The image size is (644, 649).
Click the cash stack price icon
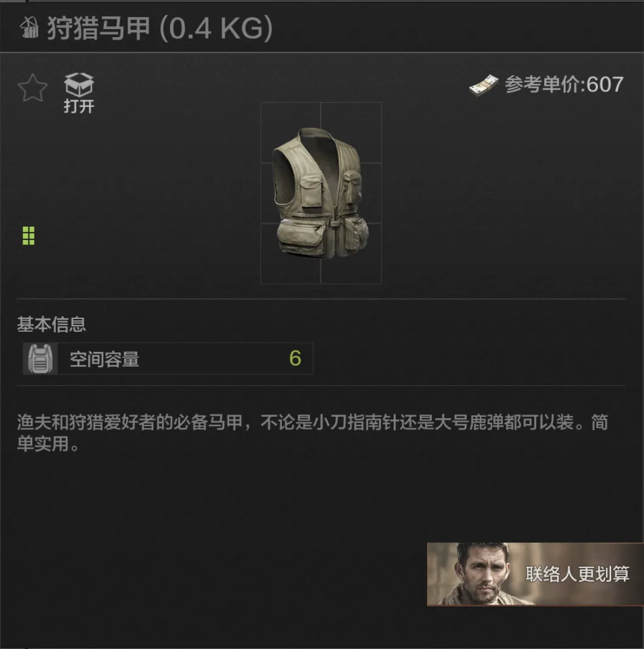[484, 86]
